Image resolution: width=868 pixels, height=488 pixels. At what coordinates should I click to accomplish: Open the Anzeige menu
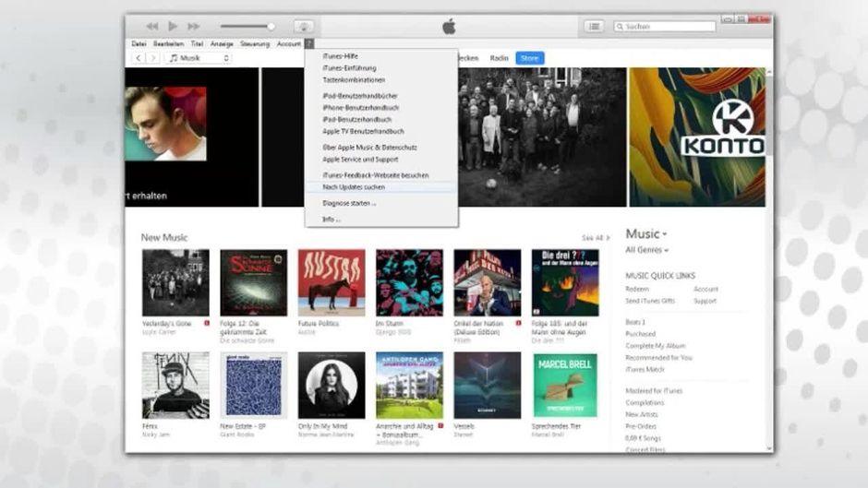point(222,43)
